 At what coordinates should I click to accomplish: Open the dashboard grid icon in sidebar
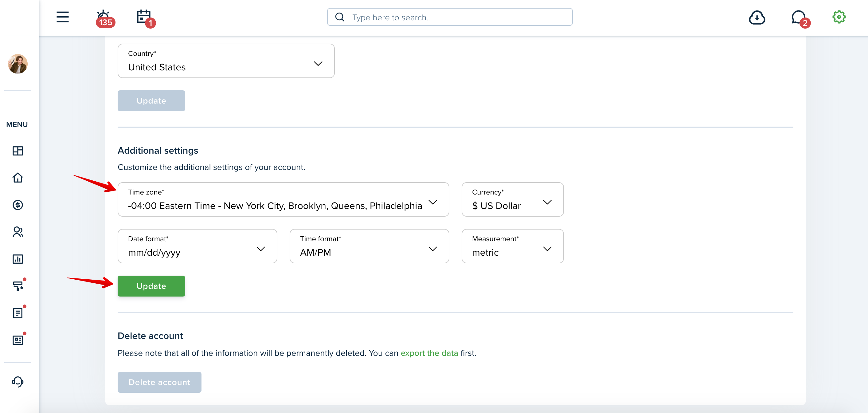tap(18, 151)
